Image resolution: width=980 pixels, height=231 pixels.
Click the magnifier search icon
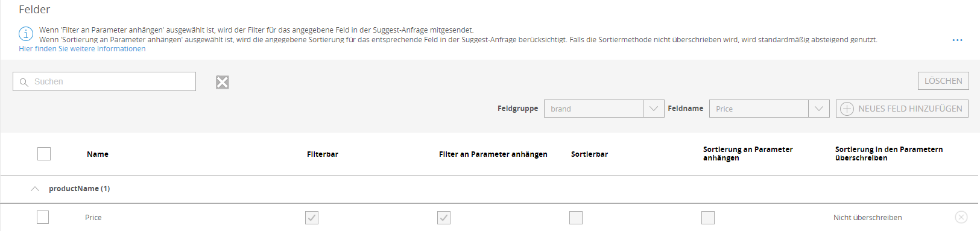[x=24, y=82]
